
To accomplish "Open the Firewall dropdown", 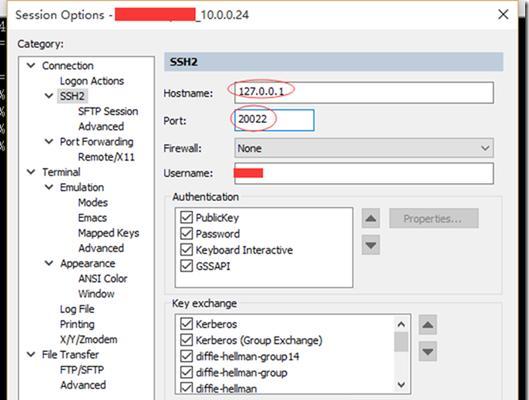I will [x=364, y=148].
